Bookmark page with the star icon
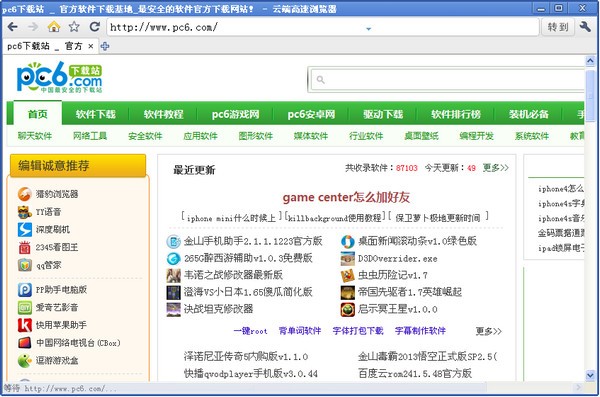 pyautogui.click(x=74, y=27)
